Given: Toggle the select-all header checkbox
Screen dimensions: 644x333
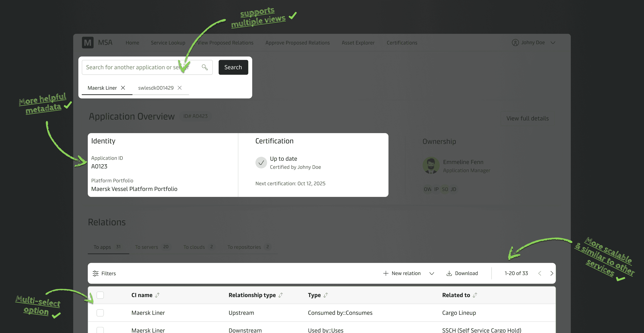Looking at the screenshot, I should tap(100, 295).
